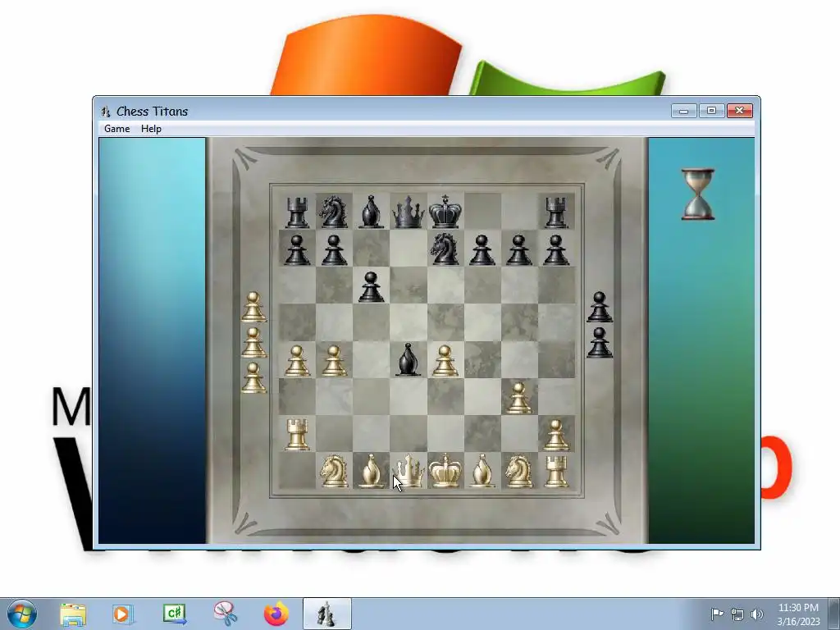
Task: Select the white pawn on h2
Action: click(x=556, y=435)
